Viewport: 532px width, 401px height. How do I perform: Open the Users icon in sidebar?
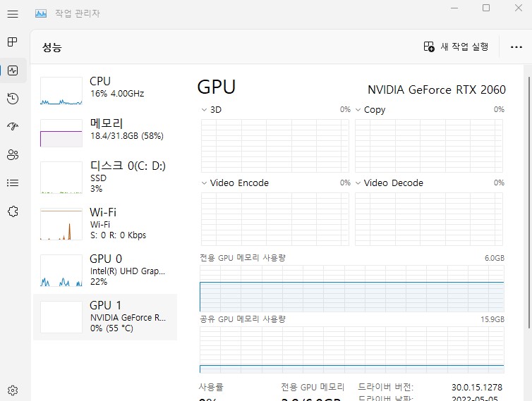coord(13,155)
